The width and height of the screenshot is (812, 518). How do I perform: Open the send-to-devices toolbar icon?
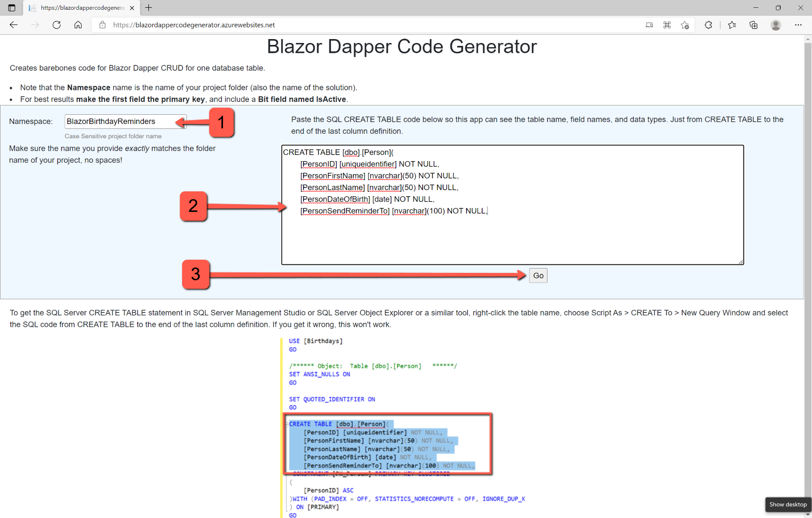tap(649, 25)
